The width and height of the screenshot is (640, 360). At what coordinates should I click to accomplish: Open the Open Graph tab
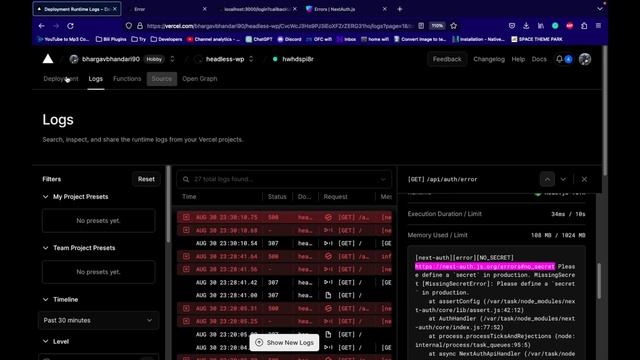[x=200, y=79]
